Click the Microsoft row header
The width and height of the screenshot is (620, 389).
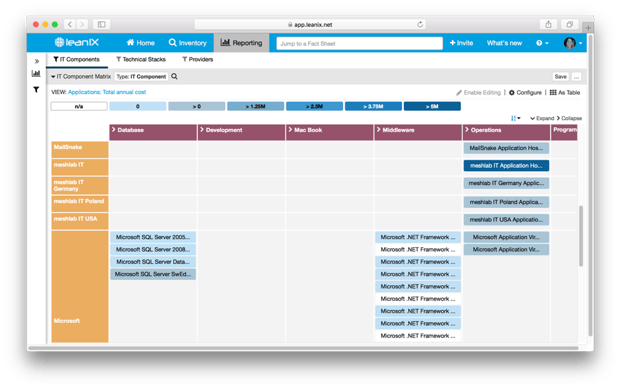pos(80,287)
